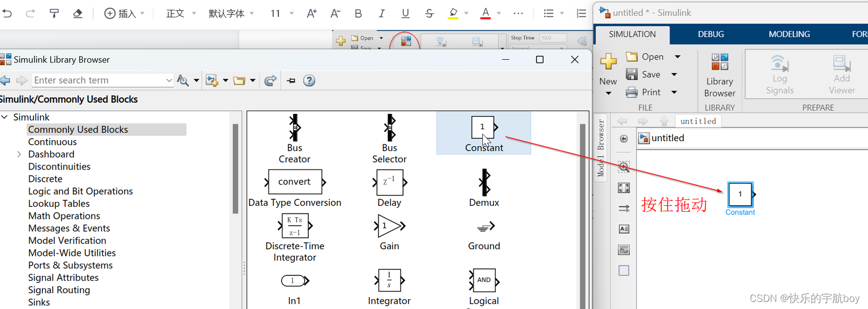Select the Math Operations library
The height and width of the screenshot is (309, 868).
tap(64, 216)
